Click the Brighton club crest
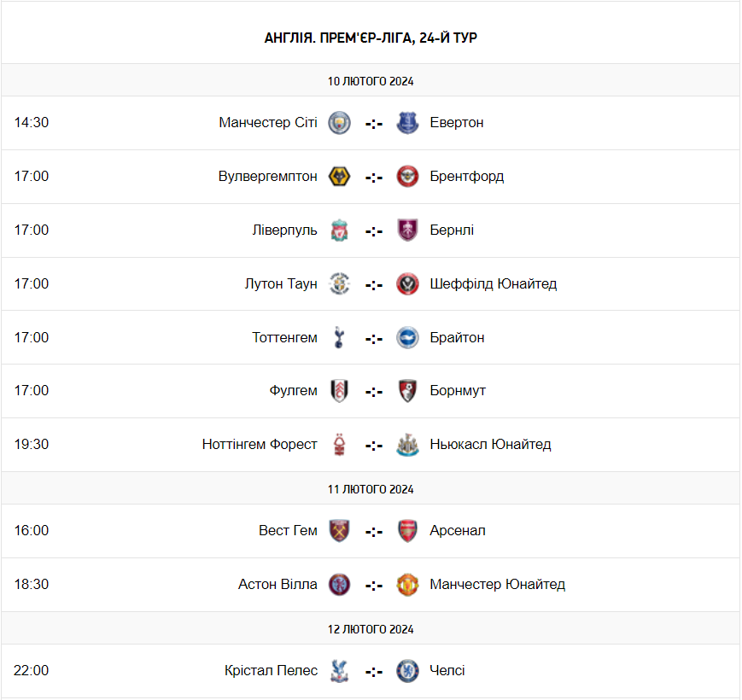 408,337
